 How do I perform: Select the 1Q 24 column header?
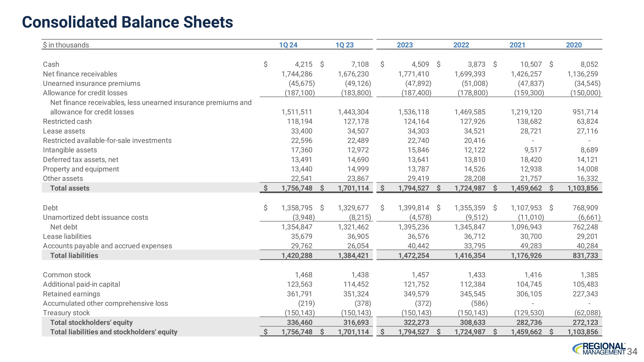point(288,45)
